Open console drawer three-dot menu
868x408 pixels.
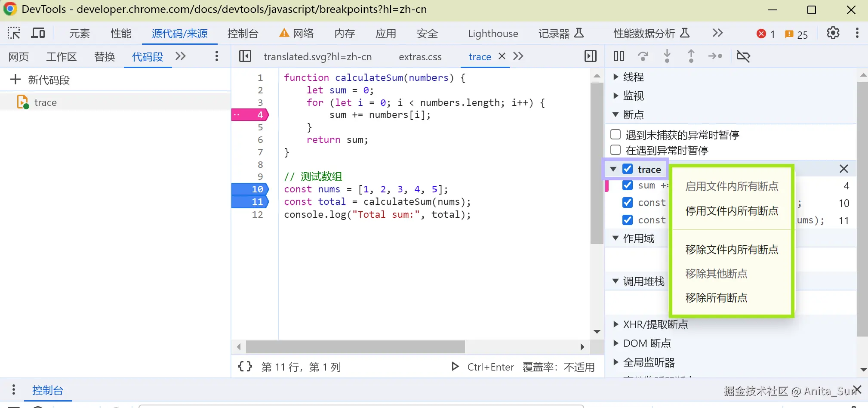(14, 390)
